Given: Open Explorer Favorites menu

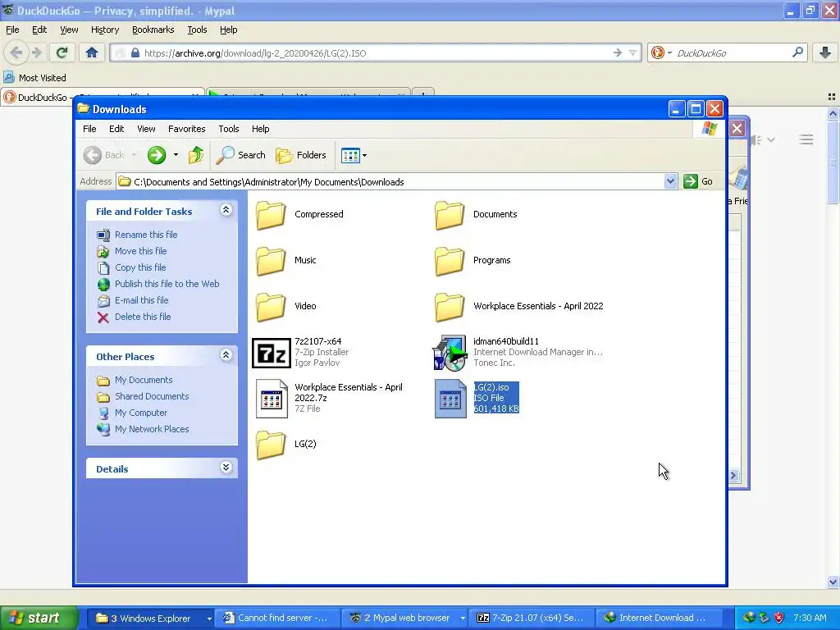Looking at the screenshot, I should [x=186, y=129].
